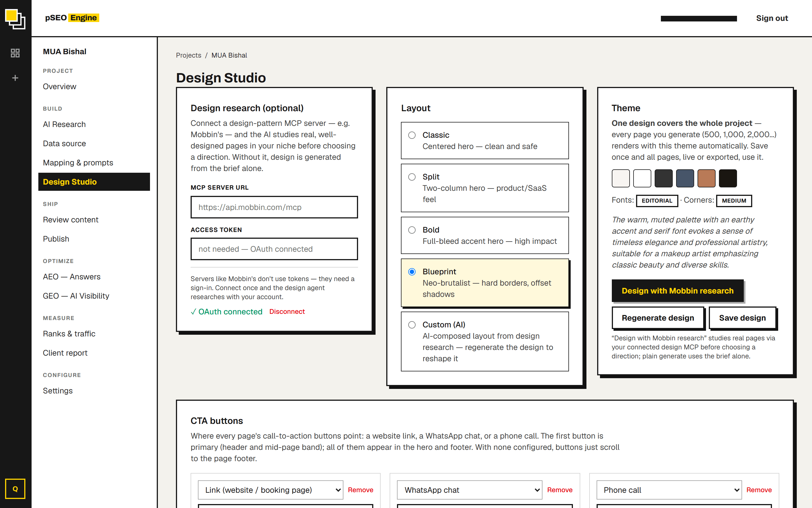The height and width of the screenshot is (508, 812).
Task: Select the Classic layout radio button
Action: pyautogui.click(x=412, y=135)
